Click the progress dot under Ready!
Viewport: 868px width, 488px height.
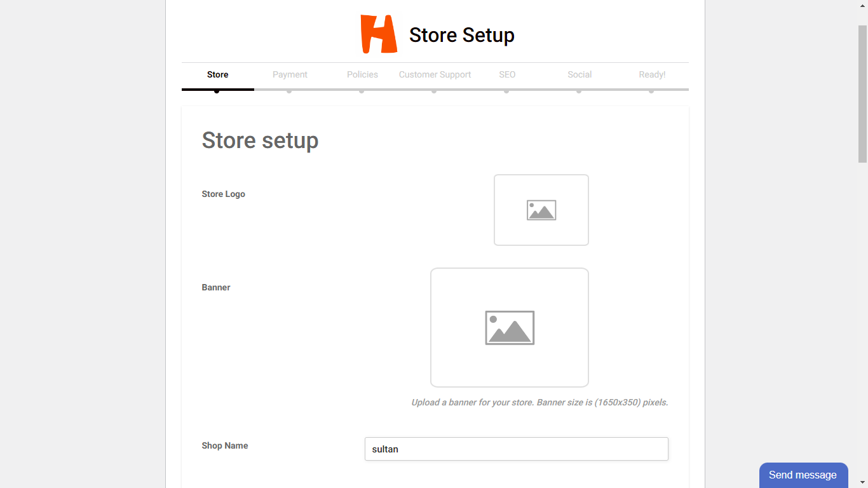click(x=651, y=91)
